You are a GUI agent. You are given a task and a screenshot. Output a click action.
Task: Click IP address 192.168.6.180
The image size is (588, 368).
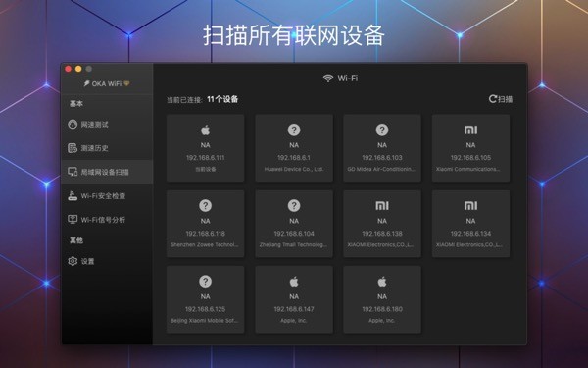click(x=382, y=309)
